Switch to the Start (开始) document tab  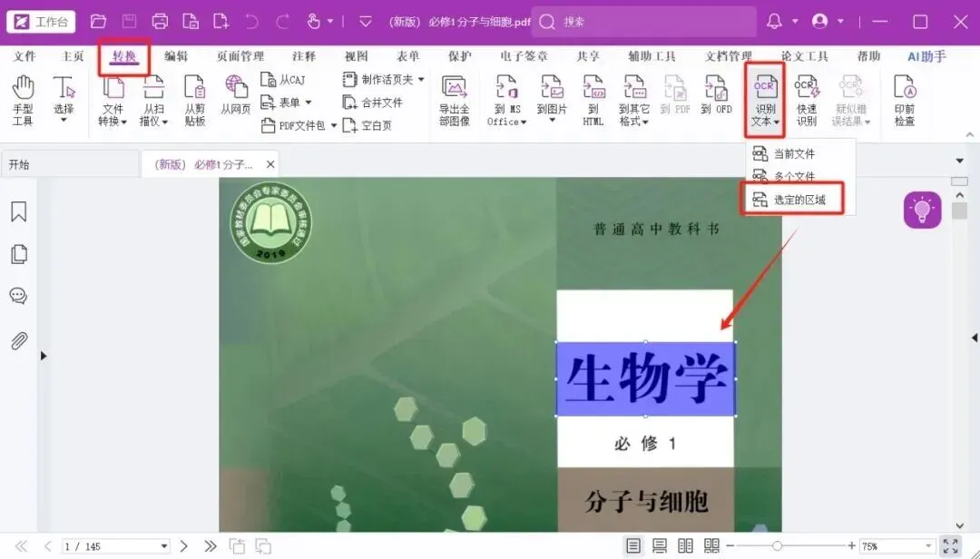click(69, 164)
